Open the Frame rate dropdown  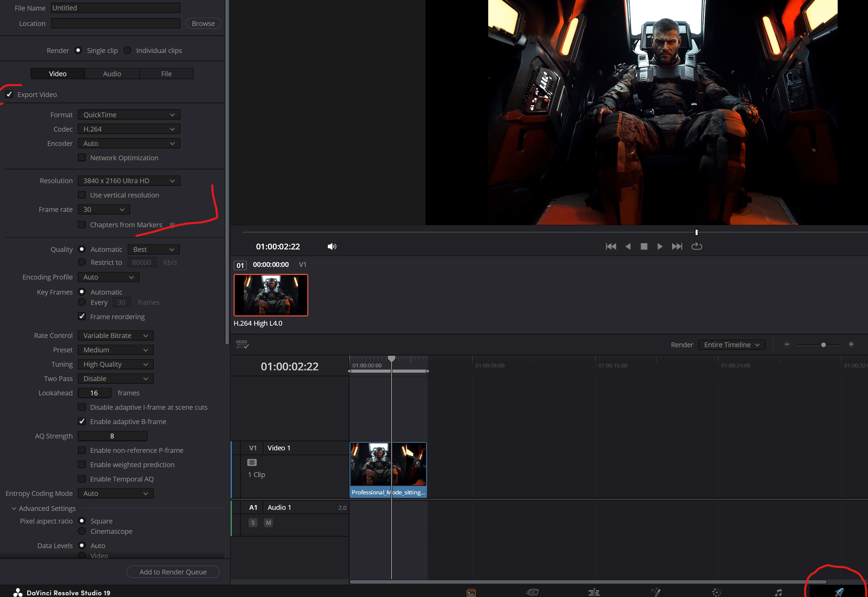pyautogui.click(x=104, y=209)
